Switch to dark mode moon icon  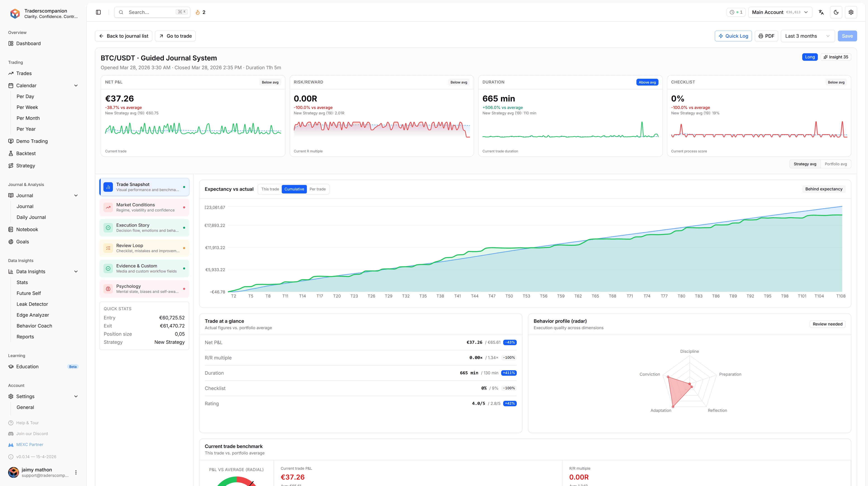click(x=836, y=12)
